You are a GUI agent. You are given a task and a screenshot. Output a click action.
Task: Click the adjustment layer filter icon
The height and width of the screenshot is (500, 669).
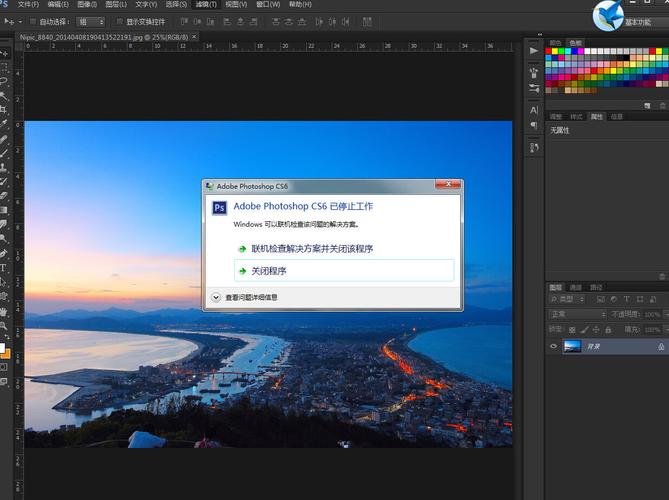point(614,299)
